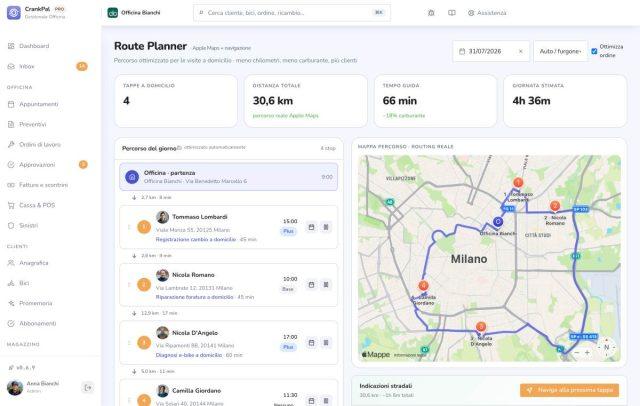The width and height of the screenshot is (640, 406).
Task: Zoom out the map with minus button
Action: pos(576,353)
